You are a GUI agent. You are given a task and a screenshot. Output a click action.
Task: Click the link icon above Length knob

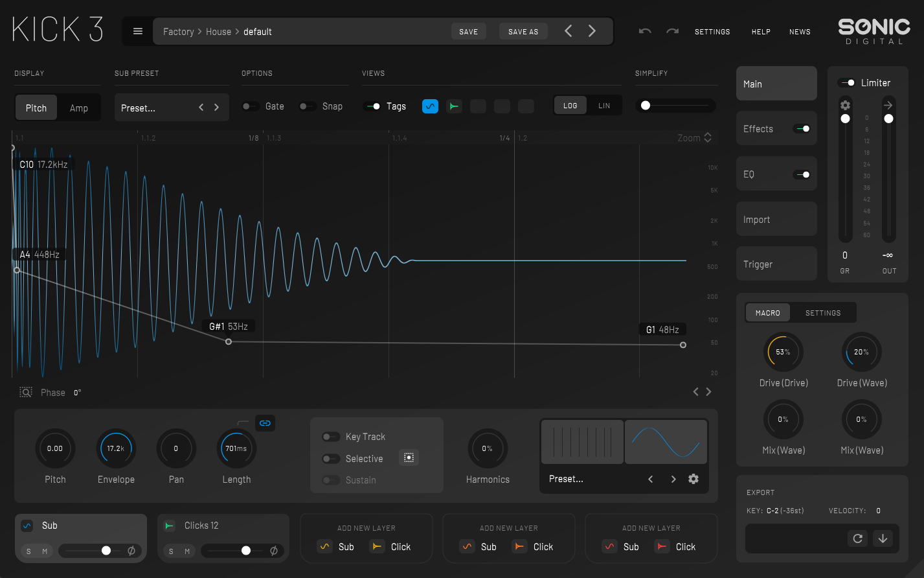coord(265,423)
